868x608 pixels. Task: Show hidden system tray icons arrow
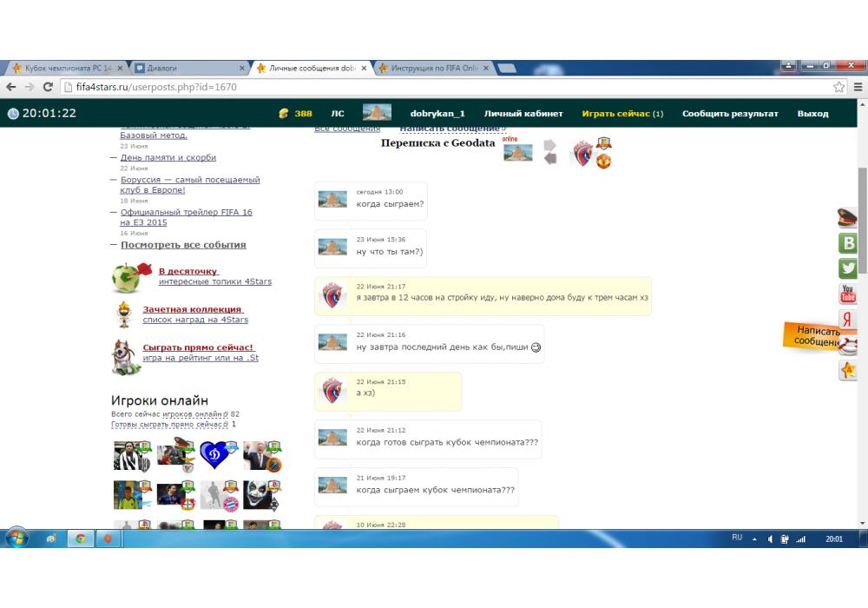(x=754, y=539)
